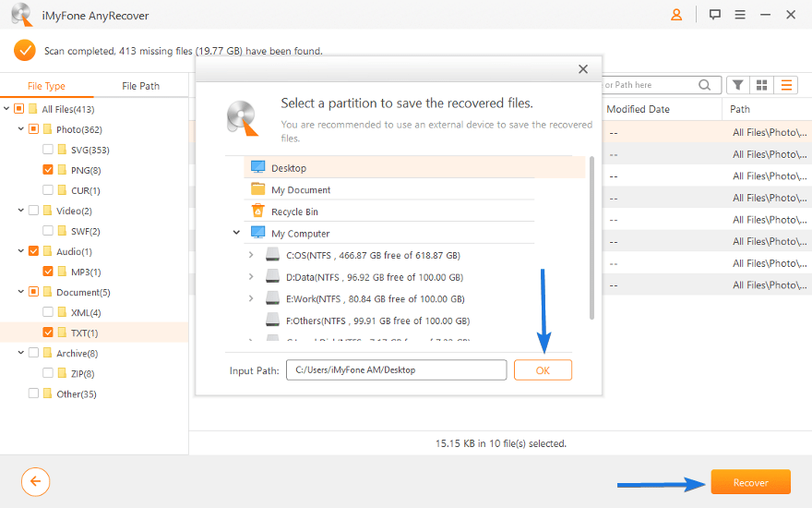Select the Desktop monitor icon
Viewport: 812px width, 508px height.
pos(257,167)
